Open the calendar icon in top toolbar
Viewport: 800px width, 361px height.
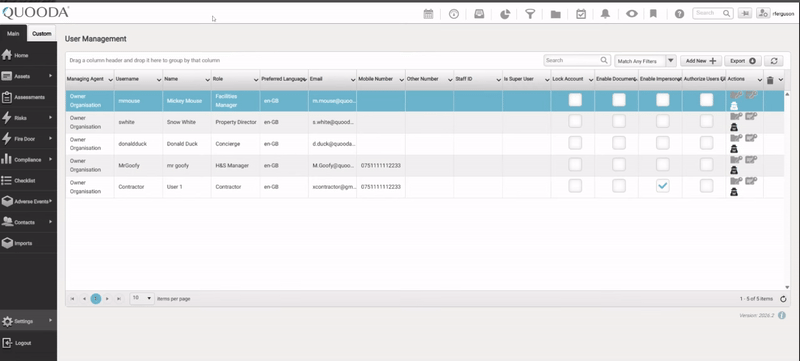click(428, 14)
